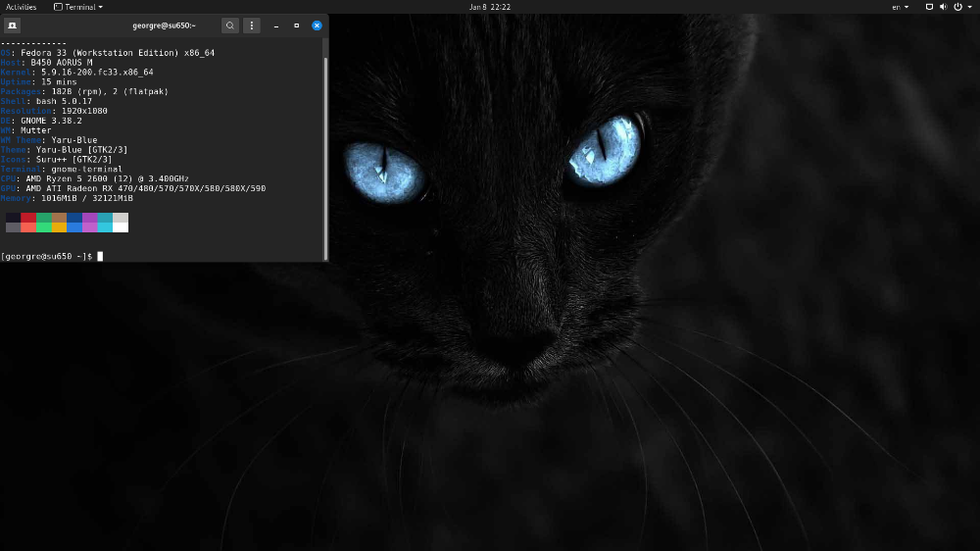Click the yellow color block
The height and width of the screenshot is (551, 980).
(59, 227)
